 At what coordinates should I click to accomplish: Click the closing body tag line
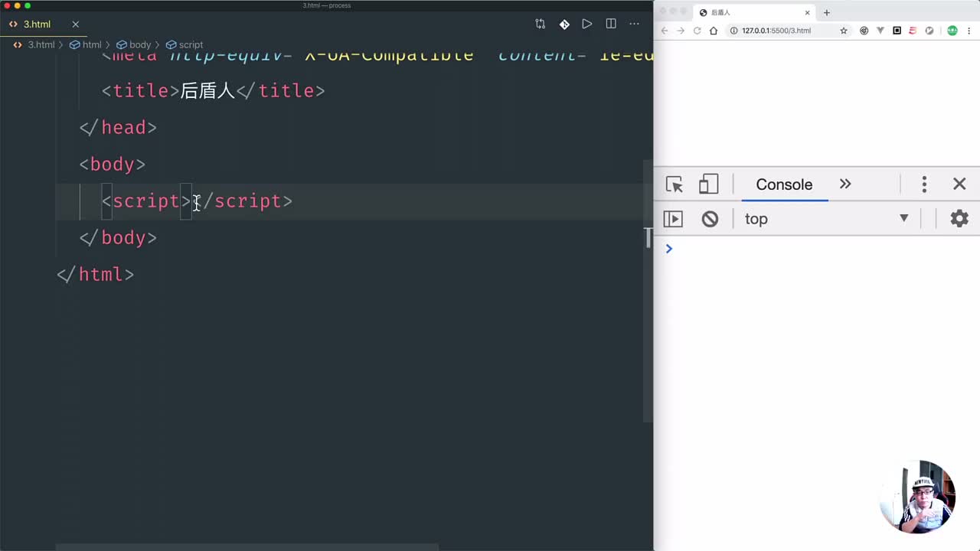click(x=118, y=237)
